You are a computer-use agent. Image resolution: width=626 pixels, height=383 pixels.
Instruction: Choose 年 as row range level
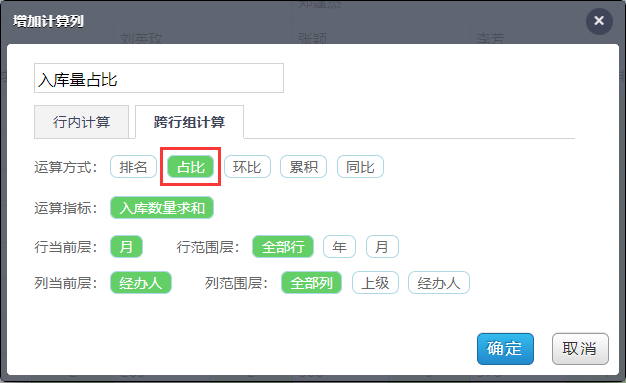(339, 246)
